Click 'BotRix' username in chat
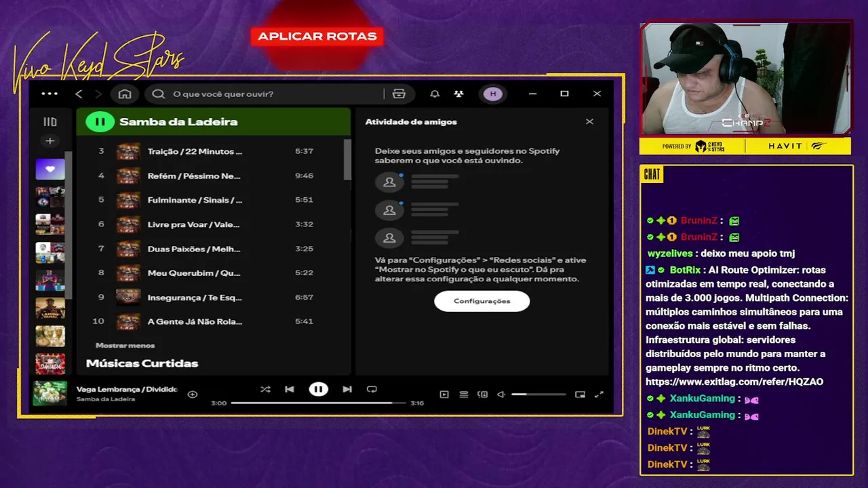Screen dimensions: 868x488 click(x=685, y=270)
